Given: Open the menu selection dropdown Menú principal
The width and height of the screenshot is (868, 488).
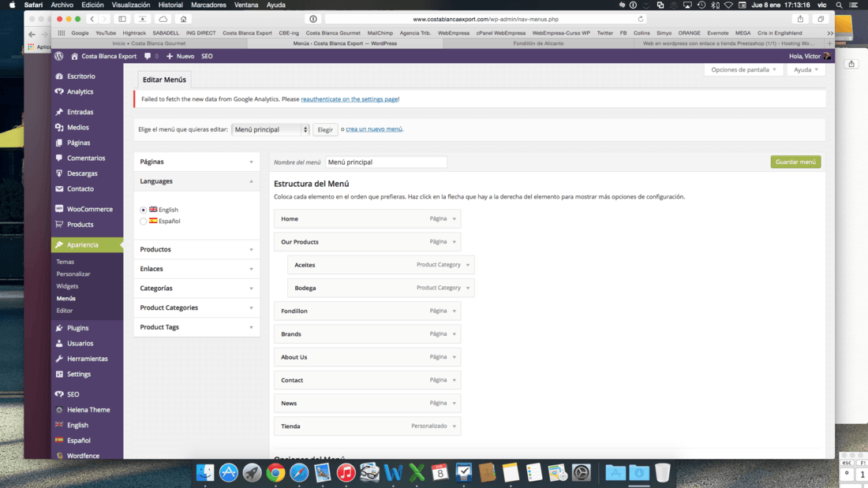Looking at the screenshot, I should click(x=270, y=129).
